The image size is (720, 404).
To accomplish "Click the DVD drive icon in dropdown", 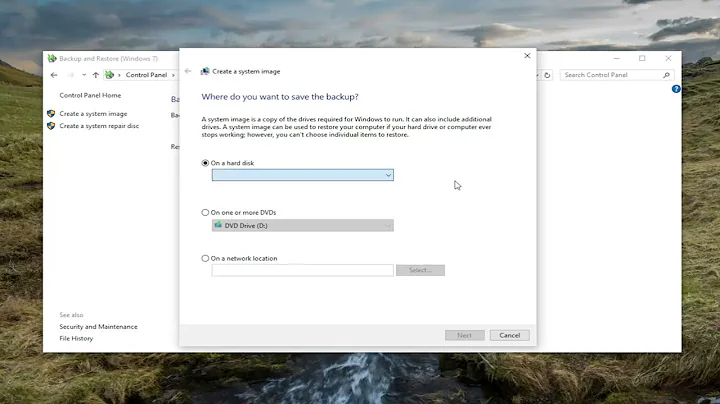I will (218, 225).
